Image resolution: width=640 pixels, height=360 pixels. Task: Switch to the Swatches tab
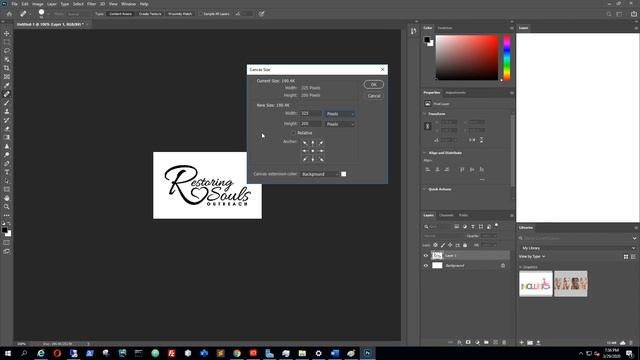(x=444, y=28)
